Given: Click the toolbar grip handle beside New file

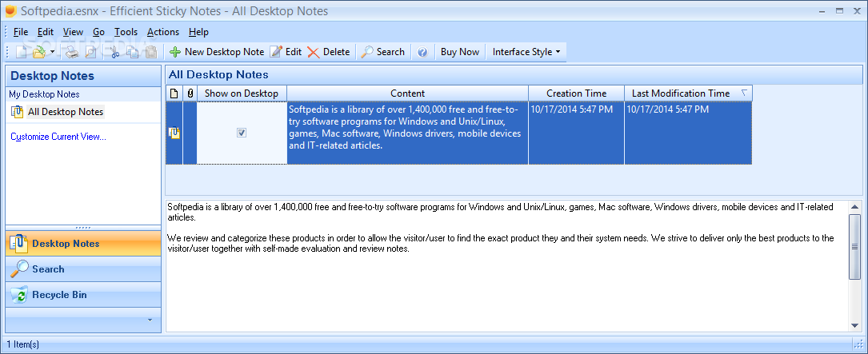Looking at the screenshot, I should (x=8, y=52).
